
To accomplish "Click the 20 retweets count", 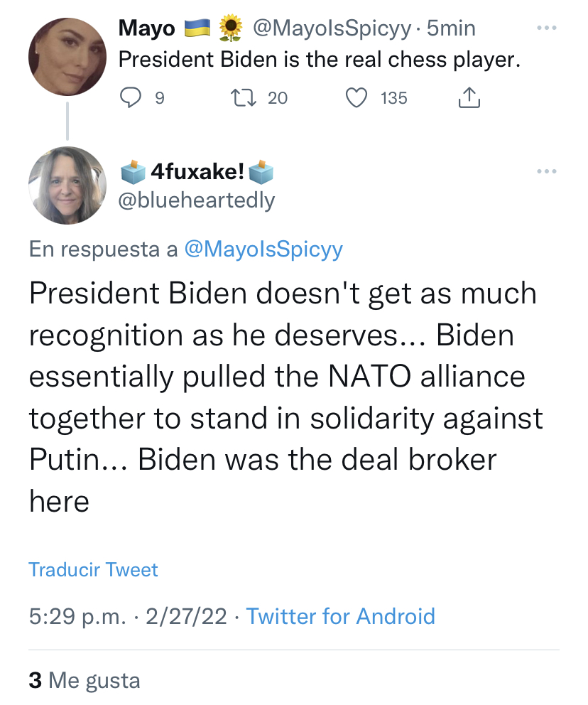I will (x=278, y=97).
